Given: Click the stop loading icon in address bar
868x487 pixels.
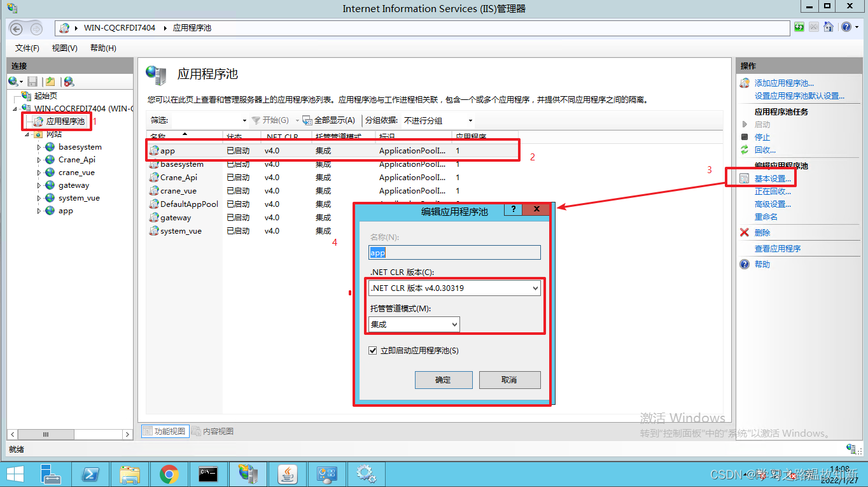Looking at the screenshot, I should click(x=814, y=27).
